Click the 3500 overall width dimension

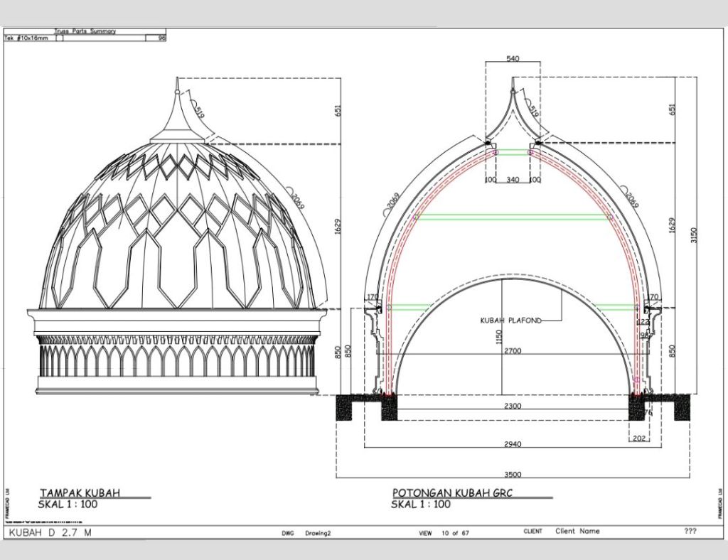512,474
